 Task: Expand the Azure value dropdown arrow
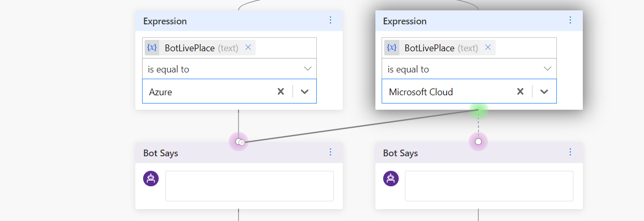(305, 92)
